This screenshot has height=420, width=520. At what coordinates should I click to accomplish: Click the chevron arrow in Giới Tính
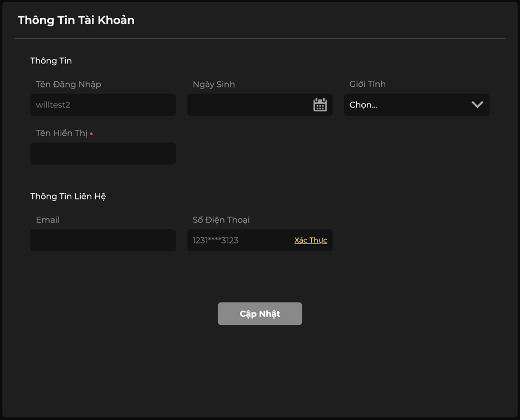pyautogui.click(x=477, y=105)
